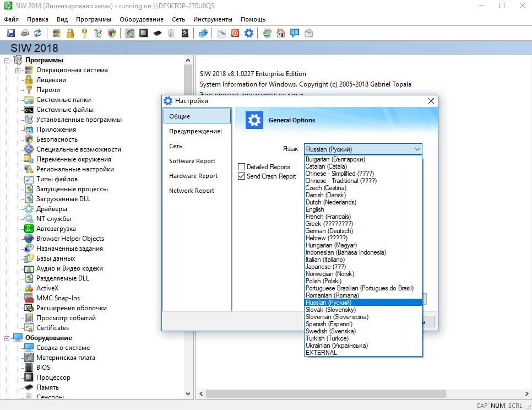Click the blue speech bubble toolbar icon
Viewport: 532px width, 410px height.
pyautogui.click(x=295, y=33)
